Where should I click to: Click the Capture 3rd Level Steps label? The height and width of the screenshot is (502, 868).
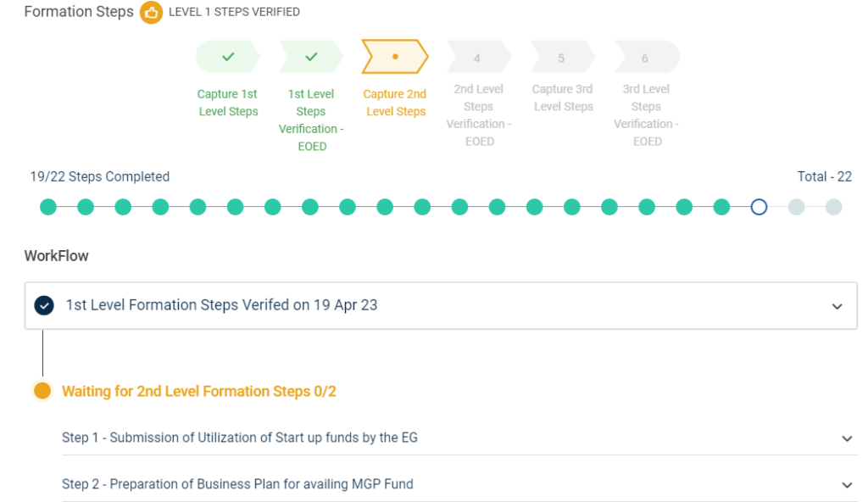tap(562, 98)
